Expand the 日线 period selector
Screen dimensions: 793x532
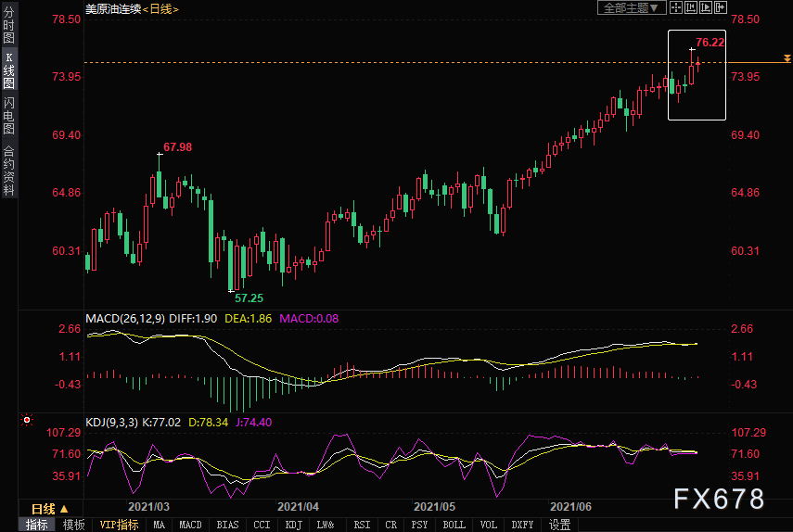[x=49, y=509]
